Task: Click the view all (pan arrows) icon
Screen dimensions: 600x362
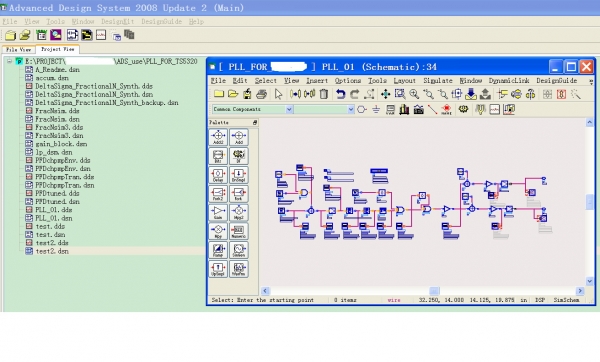Action: click(x=385, y=94)
